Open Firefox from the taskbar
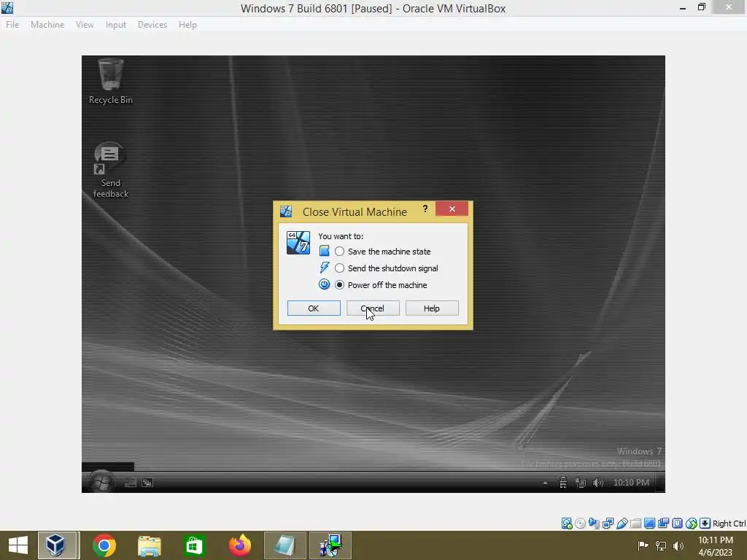This screenshot has width=747, height=560. [239, 545]
